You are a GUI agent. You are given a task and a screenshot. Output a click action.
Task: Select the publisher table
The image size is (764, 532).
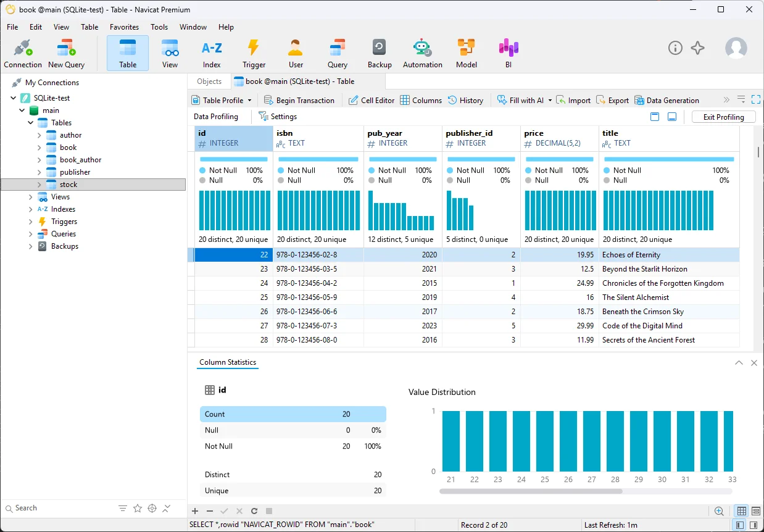(x=75, y=172)
